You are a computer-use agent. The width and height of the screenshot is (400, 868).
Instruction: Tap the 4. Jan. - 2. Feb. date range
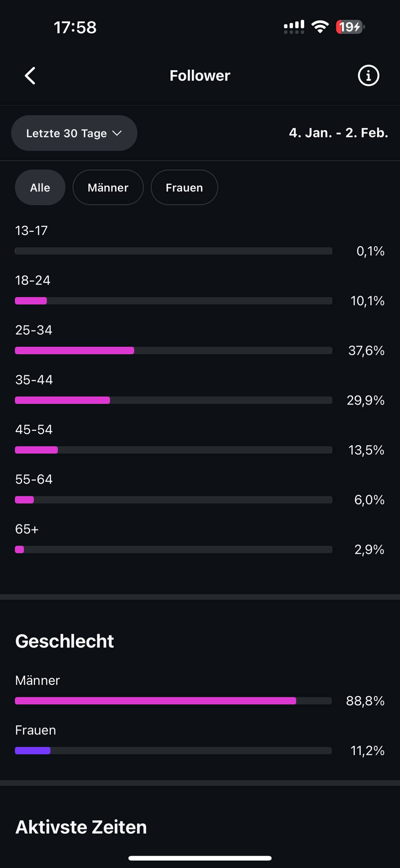(x=338, y=133)
